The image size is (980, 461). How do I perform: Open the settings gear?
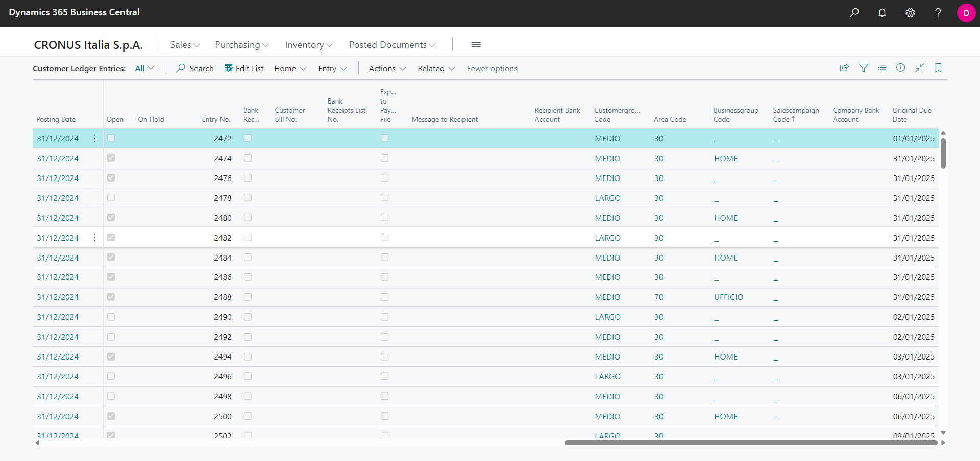pos(910,13)
